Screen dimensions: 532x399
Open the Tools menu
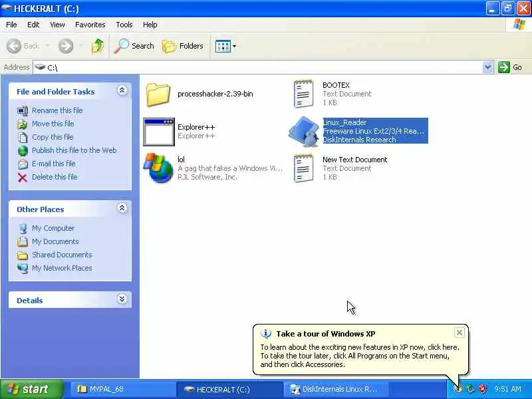124,25
